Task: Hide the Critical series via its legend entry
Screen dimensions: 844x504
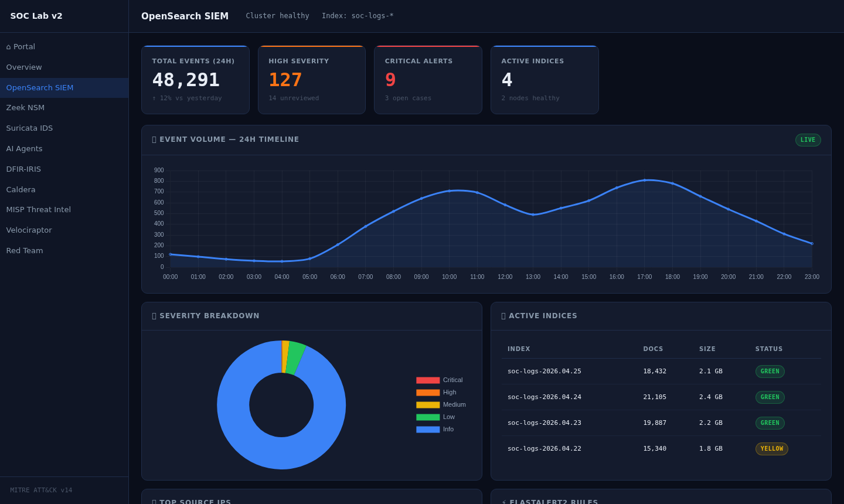Action: (441, 380)
